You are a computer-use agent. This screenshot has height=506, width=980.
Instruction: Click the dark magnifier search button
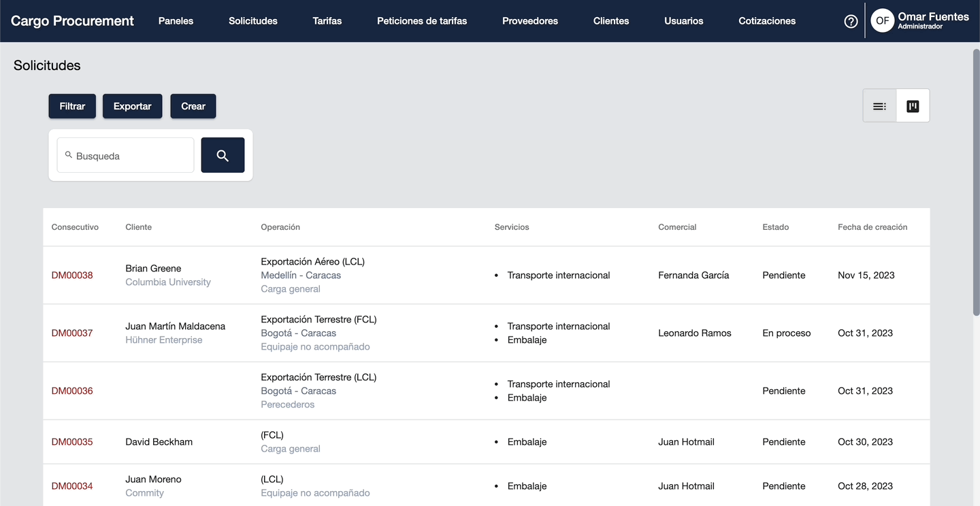[x=223, y=155]
